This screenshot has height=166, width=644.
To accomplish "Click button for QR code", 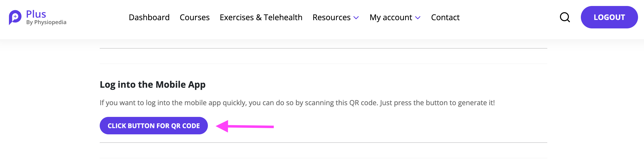I will click(x=154, y=126).
